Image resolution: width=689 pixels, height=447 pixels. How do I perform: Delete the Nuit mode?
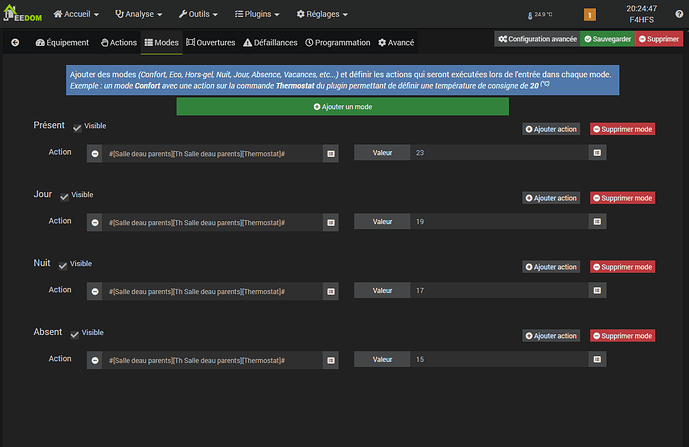pos(622,267)
